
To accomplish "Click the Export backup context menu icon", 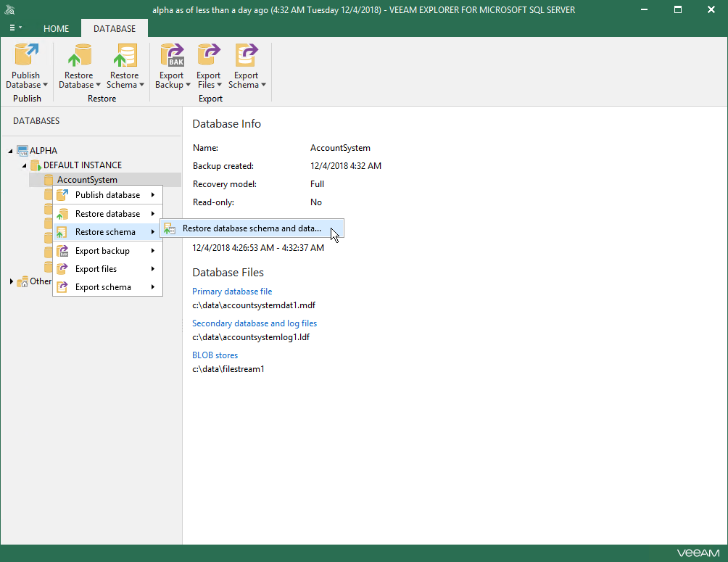I will [x=62, y=251].
